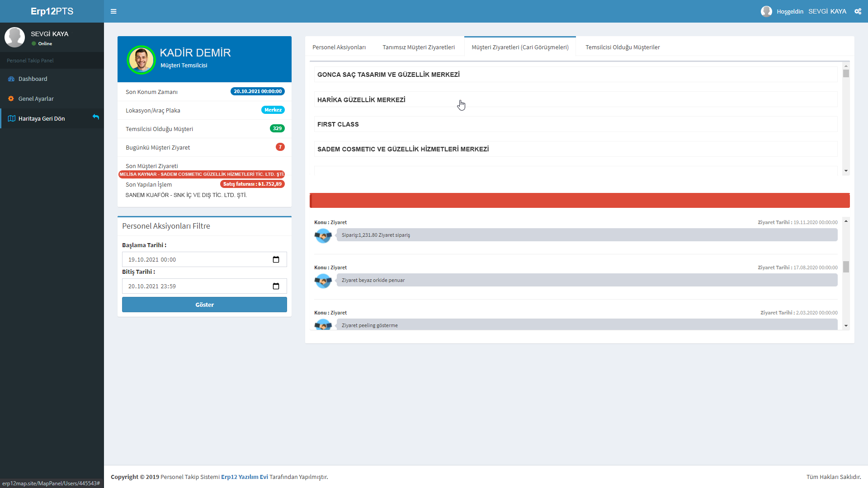This screenshot has height=488, width=868.
Task: Select HARİKA GÜZELLİK MERKEZİ customer row
Action: point(361,100)
